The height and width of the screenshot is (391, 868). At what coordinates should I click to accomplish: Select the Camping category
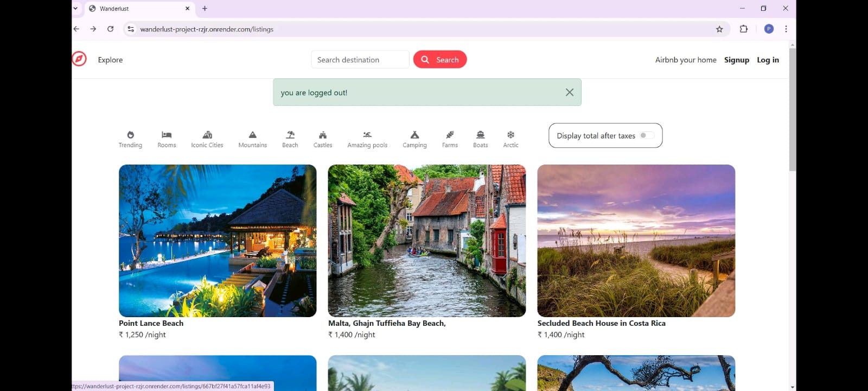414,140
